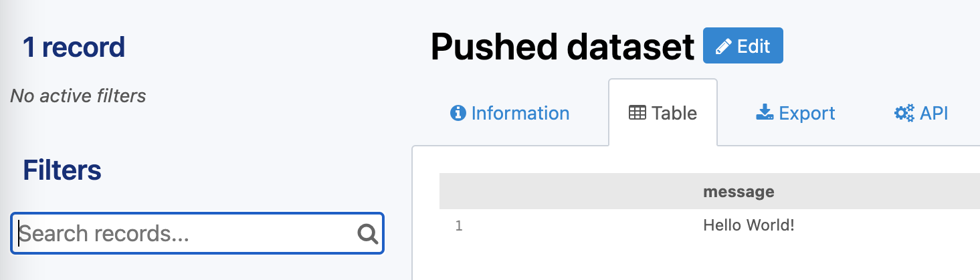Click row number 1 in the table

(x=459, y=226)
